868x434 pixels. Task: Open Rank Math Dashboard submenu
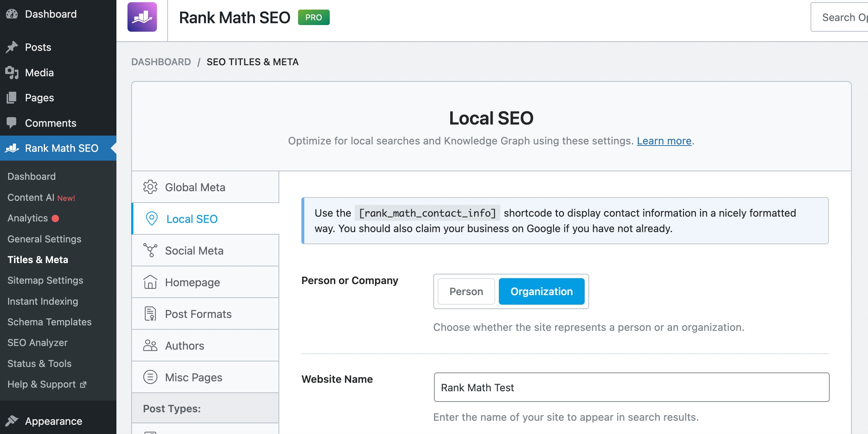click(x=31, y=176)
